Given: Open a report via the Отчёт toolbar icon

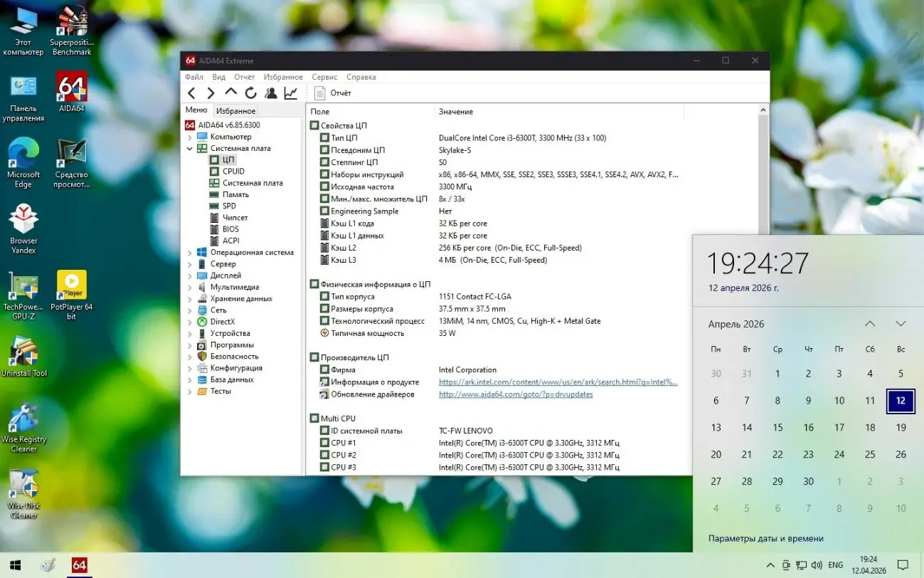Looking at the screenshot, I should click(331, 93).
